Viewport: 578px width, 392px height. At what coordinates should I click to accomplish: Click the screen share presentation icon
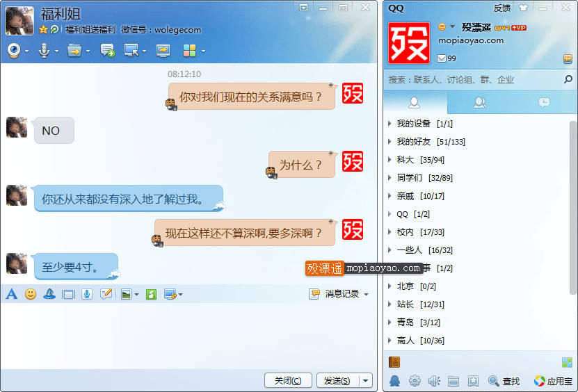tap(163, 51)
